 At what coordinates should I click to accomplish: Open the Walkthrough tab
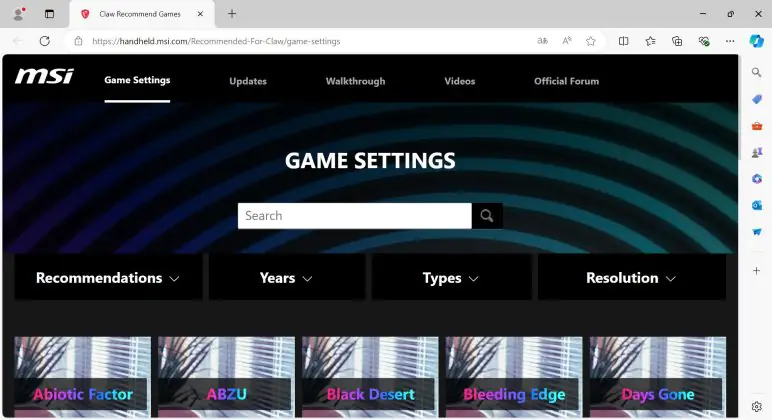coord(355,81)
